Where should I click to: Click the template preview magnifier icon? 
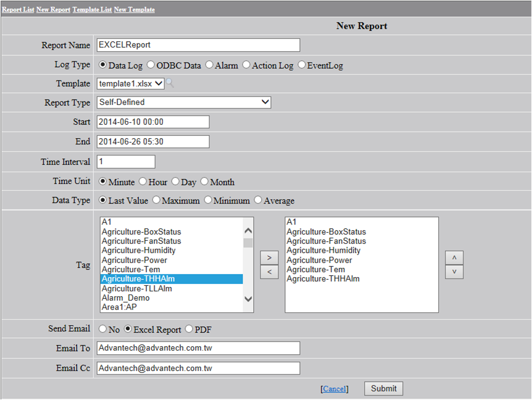click(x=170, y=83)
